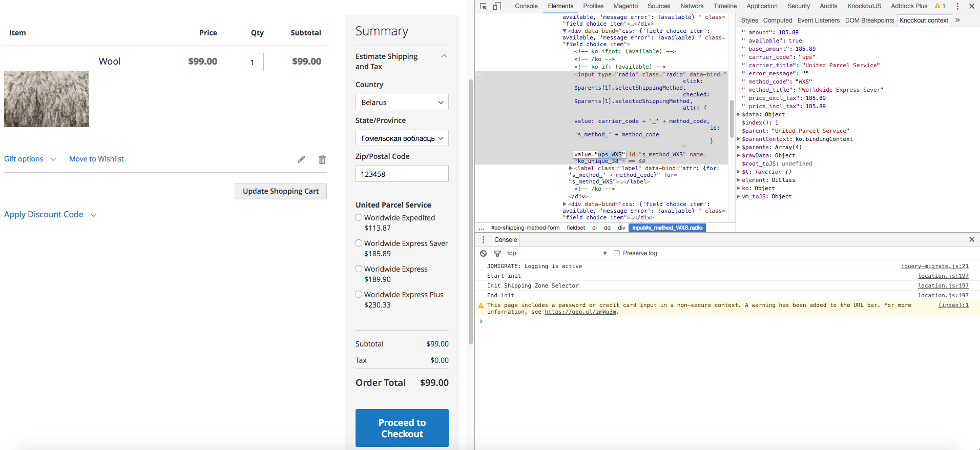Select #co-shipping-method-form breadcrumb
980x450 pixels.
[525, 228]
